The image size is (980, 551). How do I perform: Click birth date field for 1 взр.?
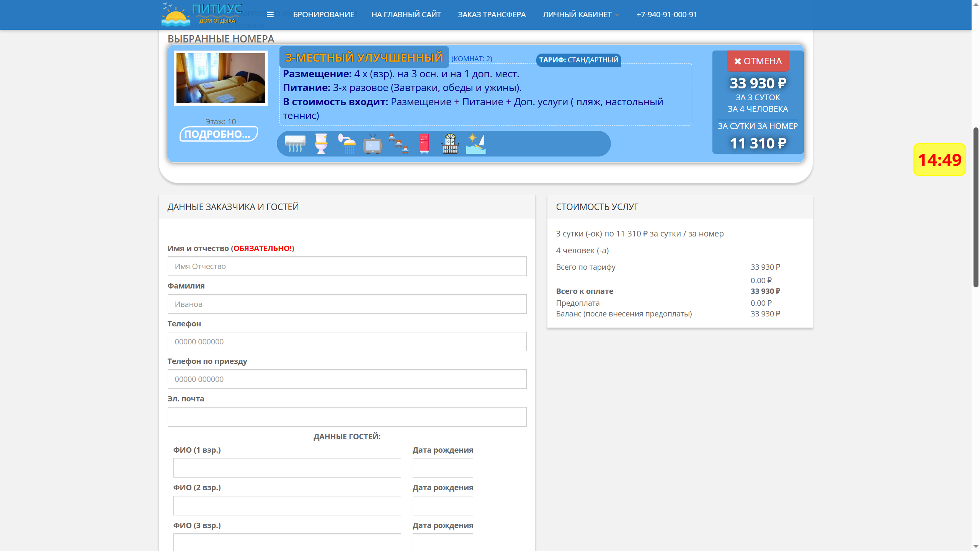point(443,468)
